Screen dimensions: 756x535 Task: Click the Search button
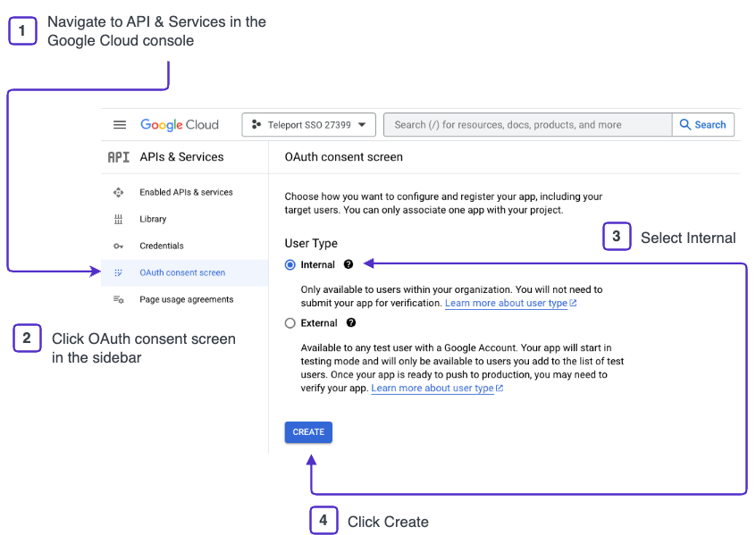tap(702, 125)
